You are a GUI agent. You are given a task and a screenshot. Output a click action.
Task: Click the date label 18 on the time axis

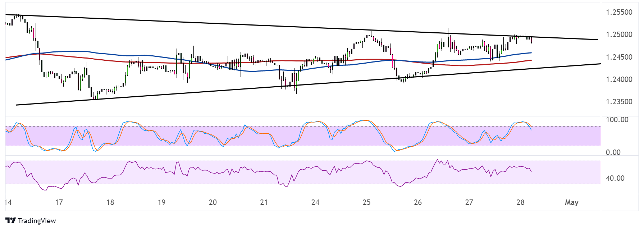(x=110, y=202)
